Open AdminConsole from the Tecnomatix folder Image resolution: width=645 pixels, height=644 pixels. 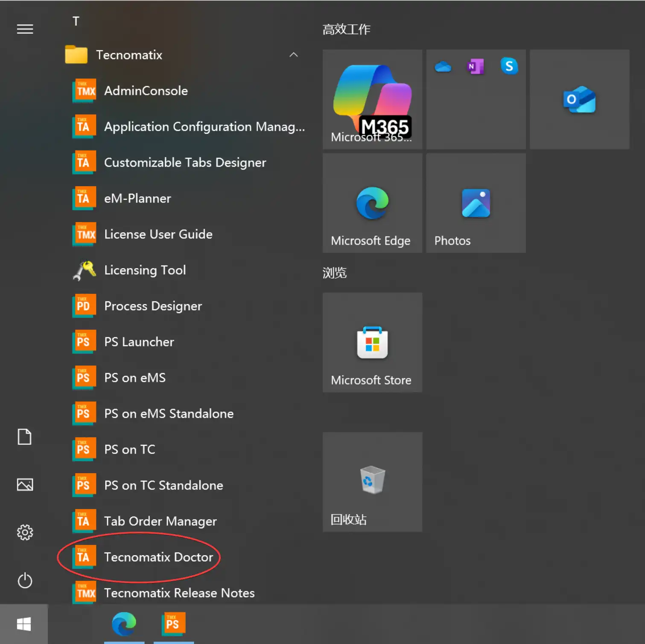click(184, 91)
